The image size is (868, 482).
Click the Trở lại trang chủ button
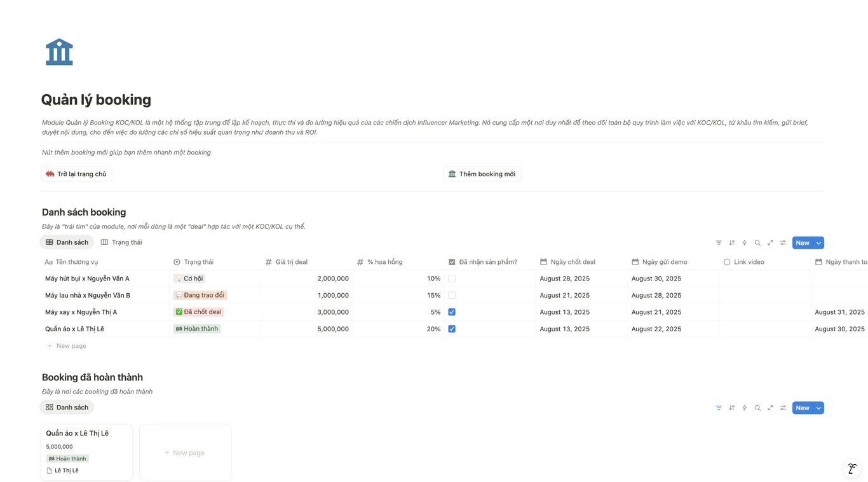pos(77,174)
